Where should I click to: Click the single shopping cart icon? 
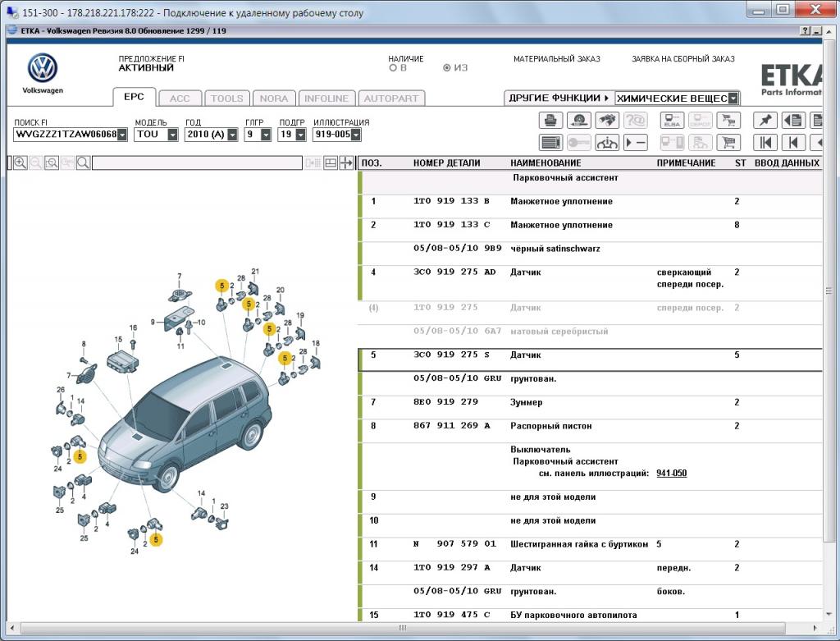728,143
